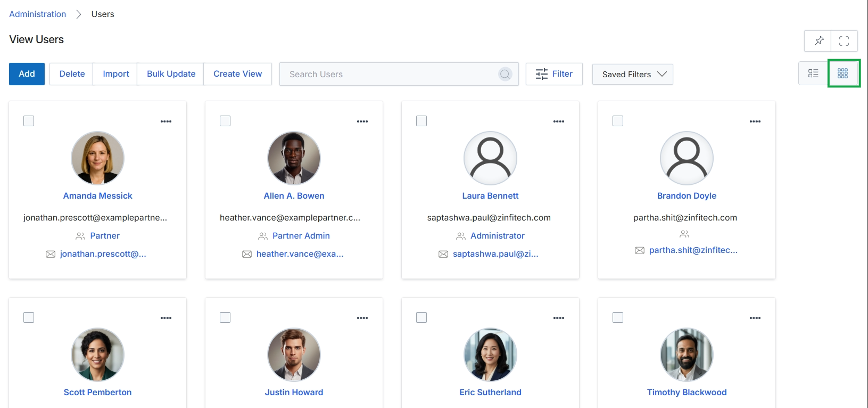Switch to grid card view

843,74
